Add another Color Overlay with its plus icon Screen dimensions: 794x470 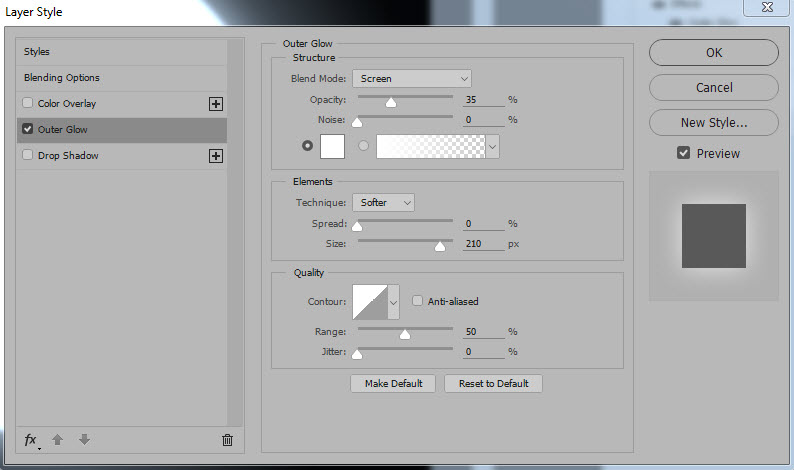(x=216, y=104)
